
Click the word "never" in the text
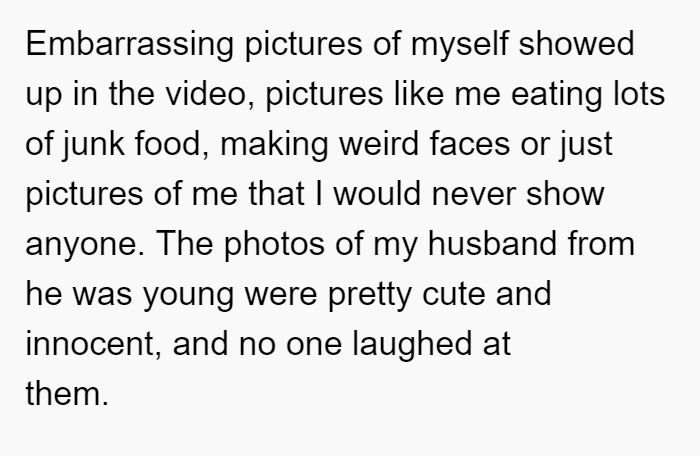pyautogui.click(x=473, y=195)
